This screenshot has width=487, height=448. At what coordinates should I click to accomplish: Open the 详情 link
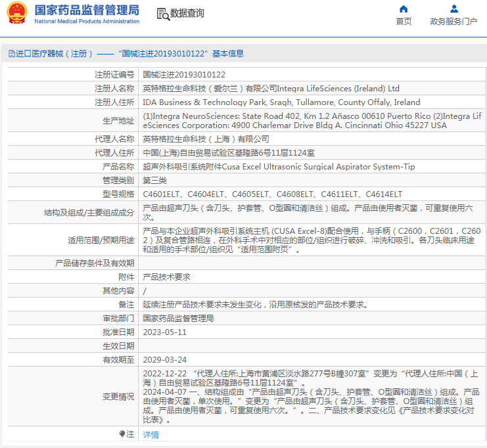(x=151, y=434)
